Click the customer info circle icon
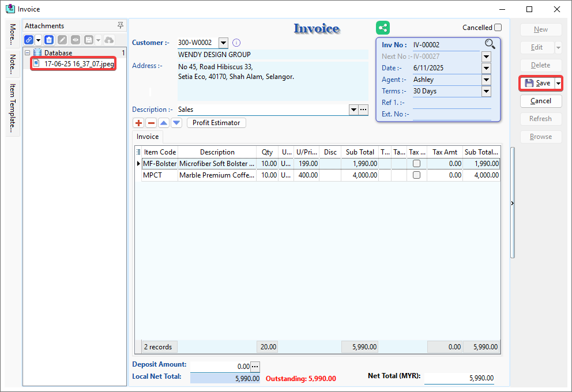 pyautogui.click(x=236, y=43)
